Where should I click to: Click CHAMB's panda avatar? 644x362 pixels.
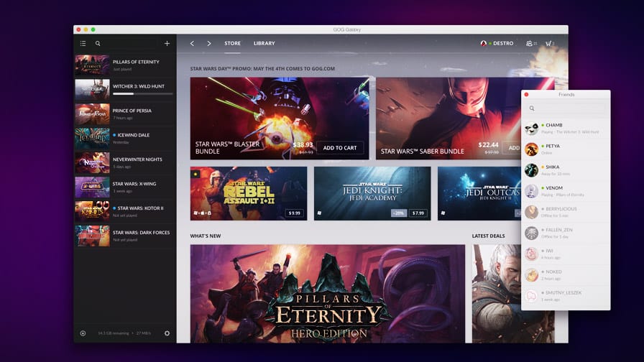click(x=531, y=129)
